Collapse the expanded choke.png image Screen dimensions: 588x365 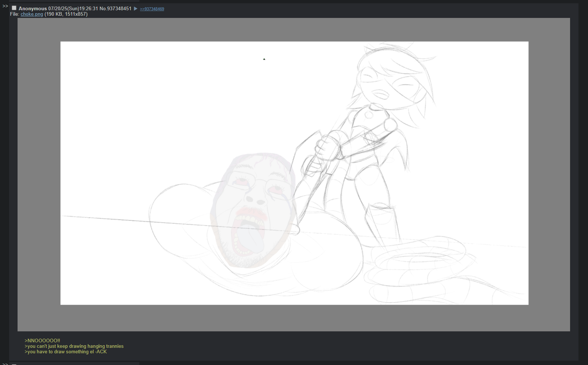point(294,174)
